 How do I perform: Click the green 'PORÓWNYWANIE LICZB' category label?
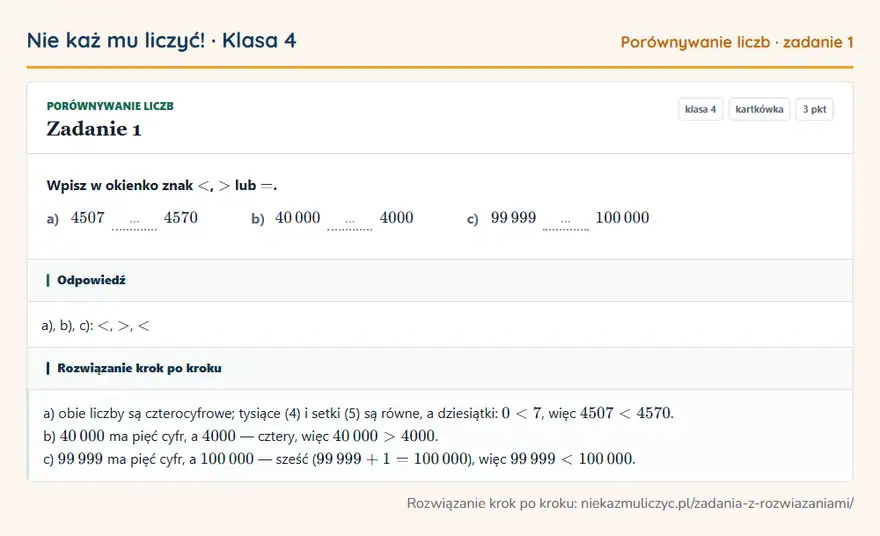(x=110, y=106)
